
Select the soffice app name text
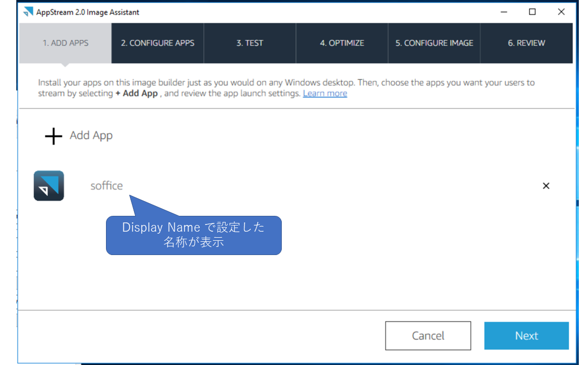coord(106,185)
